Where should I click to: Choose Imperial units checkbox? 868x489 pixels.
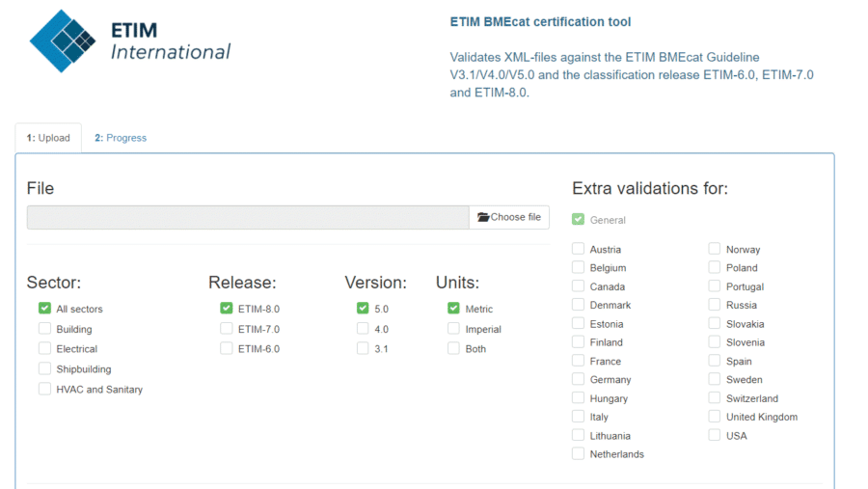click(x=453, y=329)
